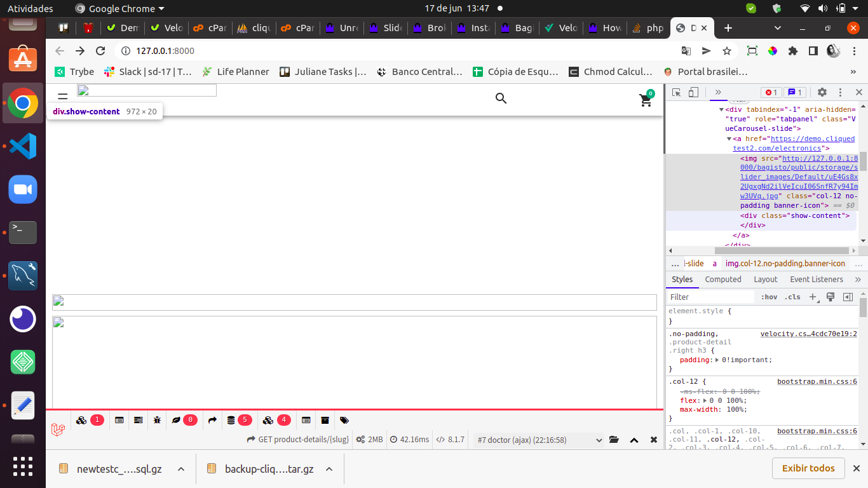Open Zoom from the Ubuntu dock
The image size is (868, 488).
coord(23,189)
